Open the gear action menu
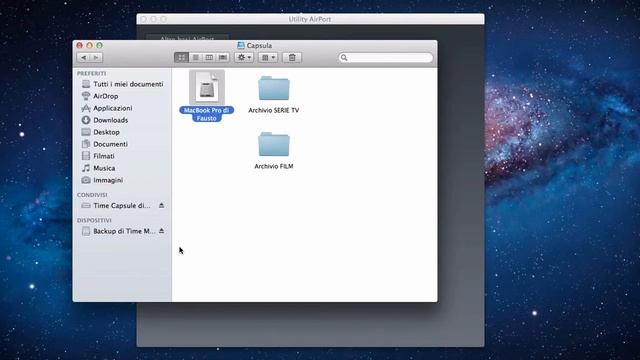The height and width of the screenshot is (360, 640). click(x=244, y=58)
